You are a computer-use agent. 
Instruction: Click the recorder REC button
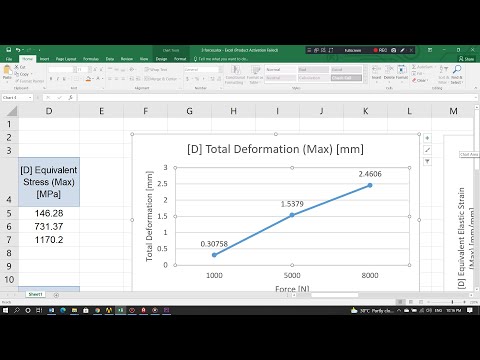(381, 50)
